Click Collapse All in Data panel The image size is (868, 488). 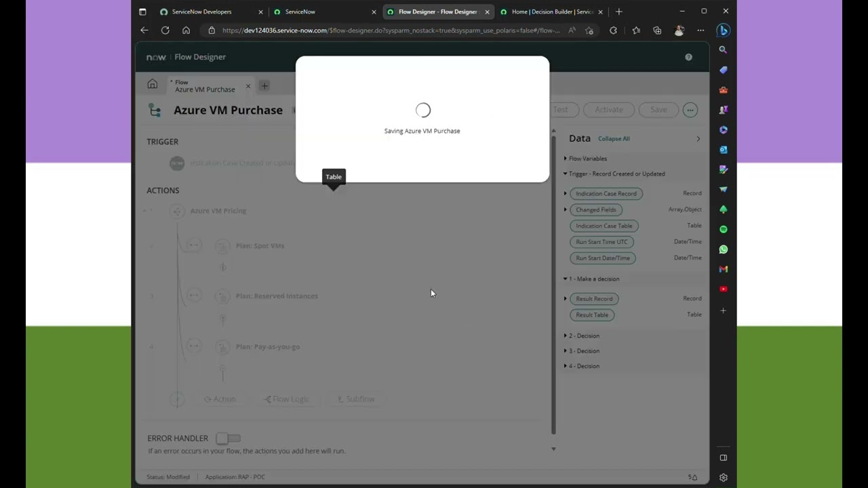(x=614, y=139)
